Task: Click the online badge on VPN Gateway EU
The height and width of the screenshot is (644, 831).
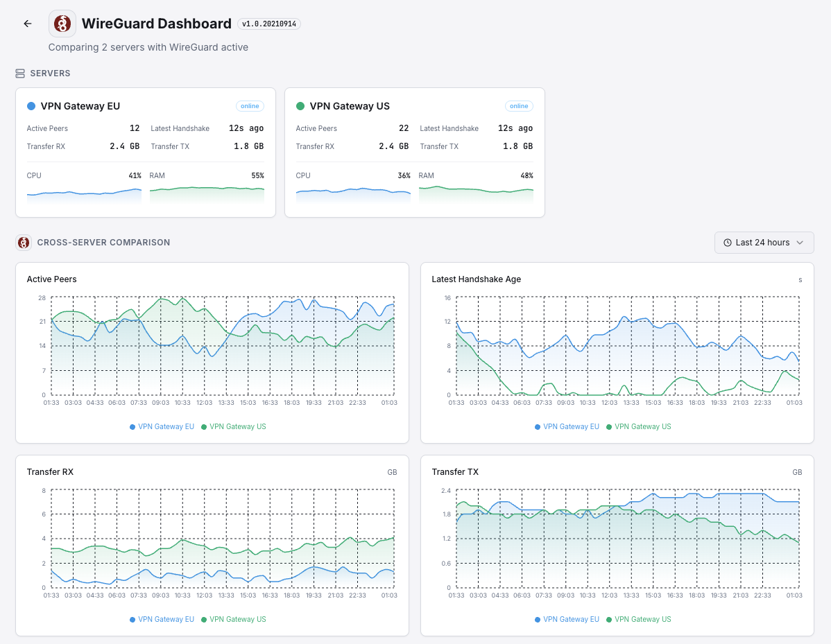Action: click(x=250, y=106)
